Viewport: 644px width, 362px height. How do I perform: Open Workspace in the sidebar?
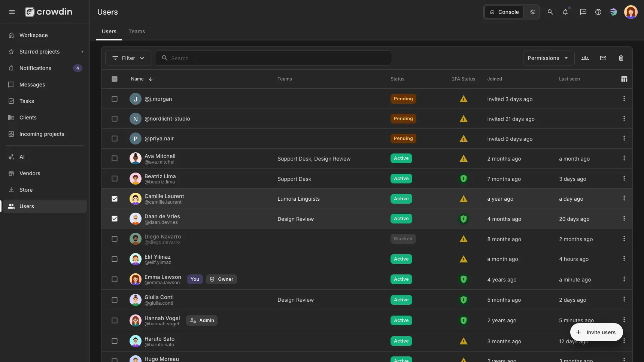point(45,35)
